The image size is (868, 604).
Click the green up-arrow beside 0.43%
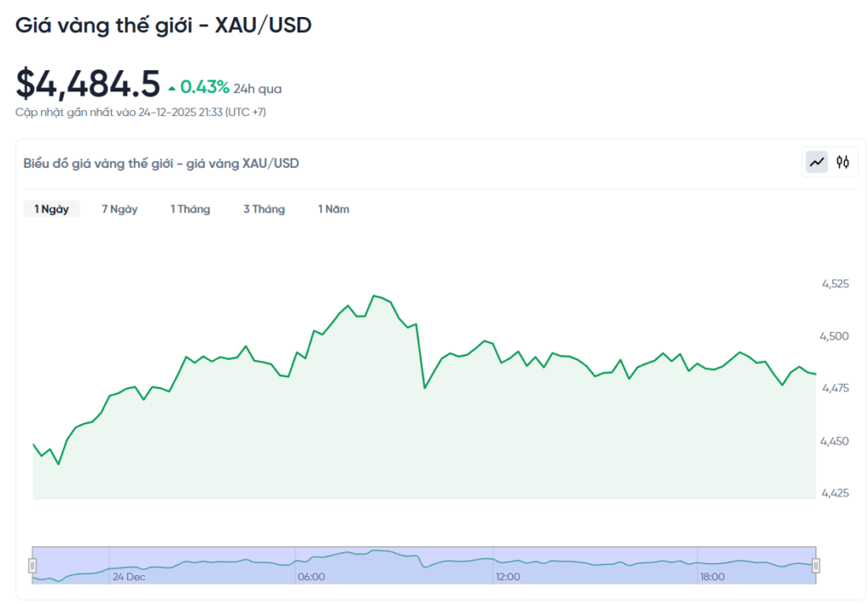(172, 87)
